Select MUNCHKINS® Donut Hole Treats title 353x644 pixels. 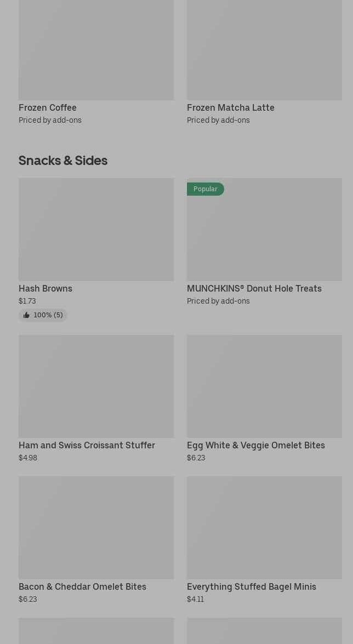254,289
